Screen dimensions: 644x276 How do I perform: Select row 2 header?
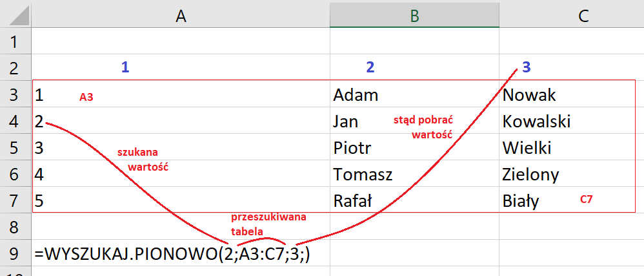point(15,67)
